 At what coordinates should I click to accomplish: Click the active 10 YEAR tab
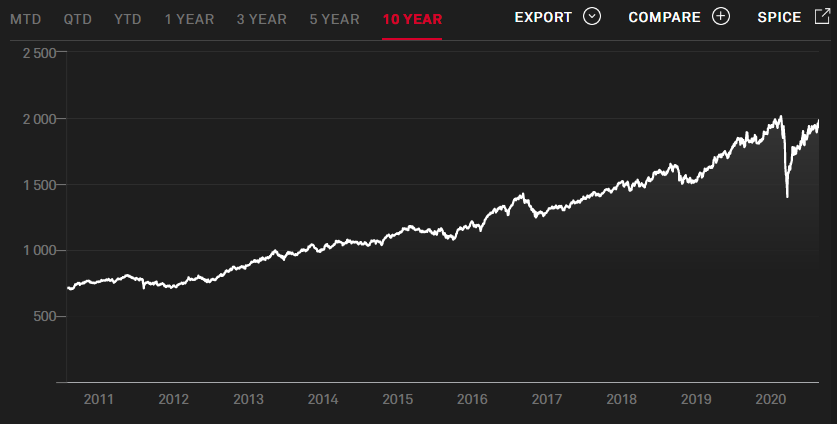click(412, 18)
